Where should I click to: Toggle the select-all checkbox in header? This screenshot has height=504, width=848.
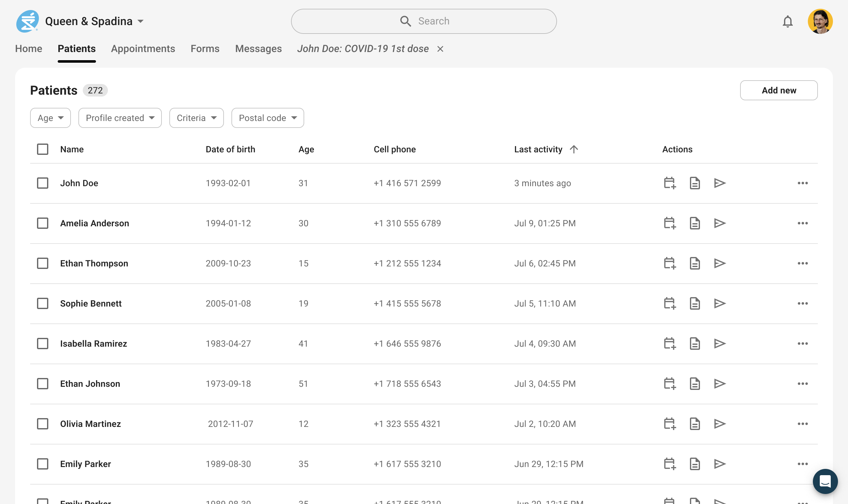[42, 149]
